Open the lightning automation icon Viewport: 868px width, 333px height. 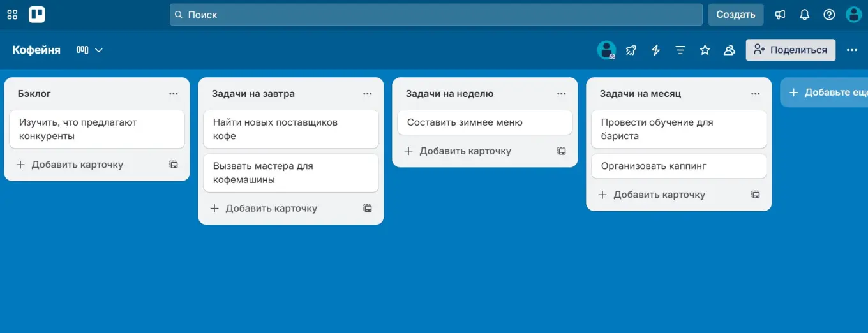point(655,50)
